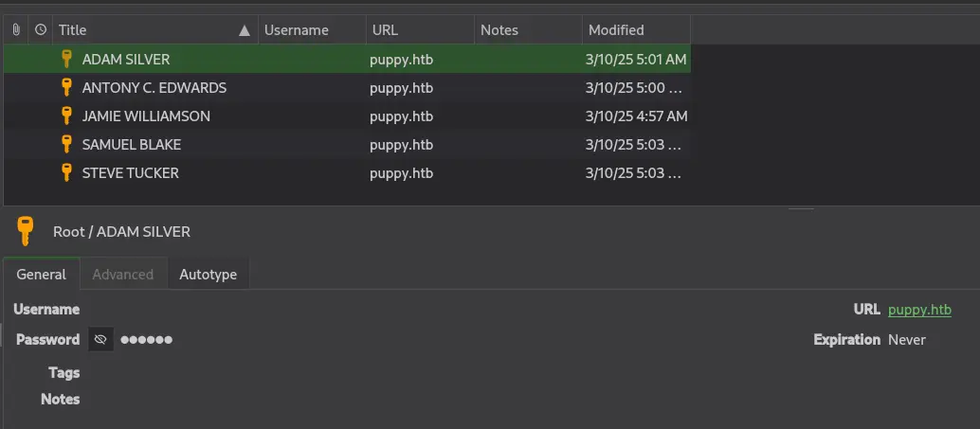Sort by the attachments paperclip column
The width and height of the screenshot is (980, 429).
coord(16,30)
